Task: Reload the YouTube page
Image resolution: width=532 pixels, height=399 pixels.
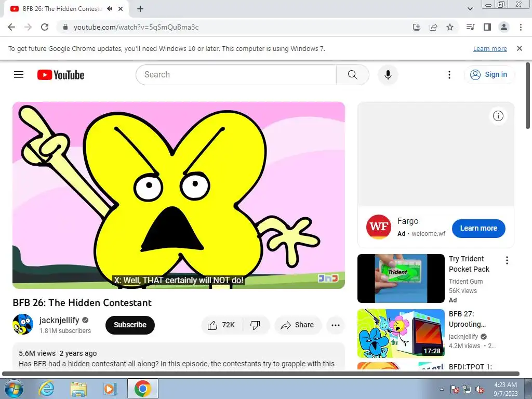Action: pyautogui.click(x=45, y=27)
